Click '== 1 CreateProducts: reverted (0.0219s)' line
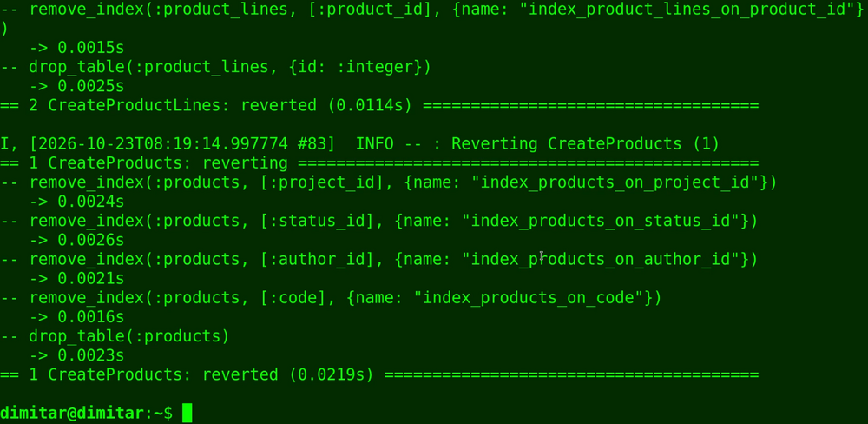The height and width of the screenshot is (424, 868). coord(379,374)
